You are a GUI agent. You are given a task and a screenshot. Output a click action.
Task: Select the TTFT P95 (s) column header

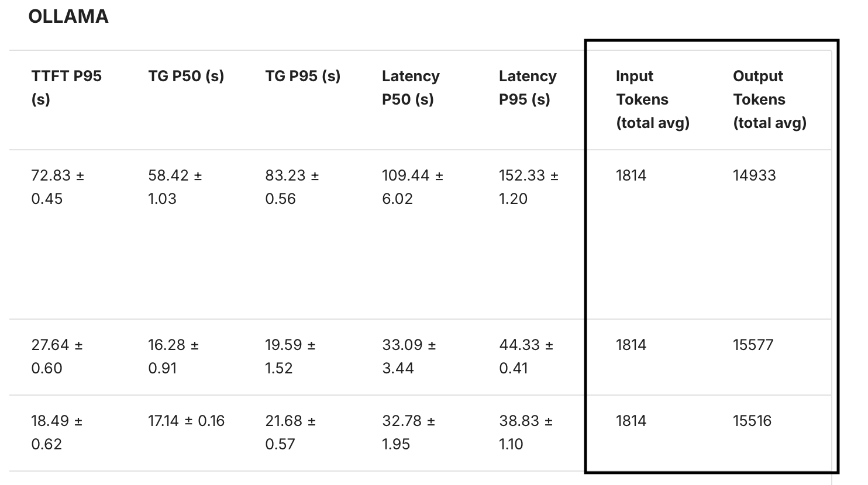tap(66, 88)
